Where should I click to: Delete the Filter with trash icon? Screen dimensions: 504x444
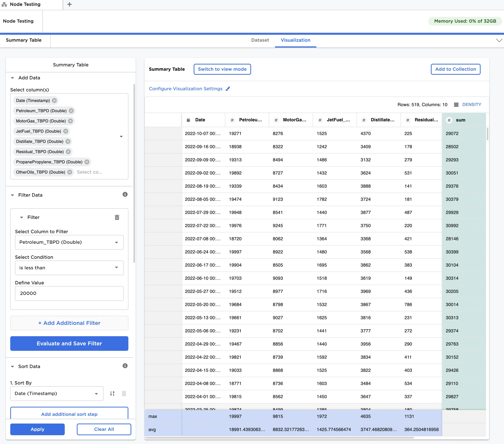click(x=117, y=217)
